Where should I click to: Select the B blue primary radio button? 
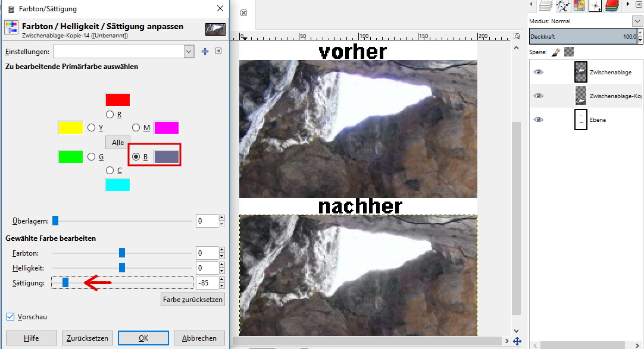[136, 156]
